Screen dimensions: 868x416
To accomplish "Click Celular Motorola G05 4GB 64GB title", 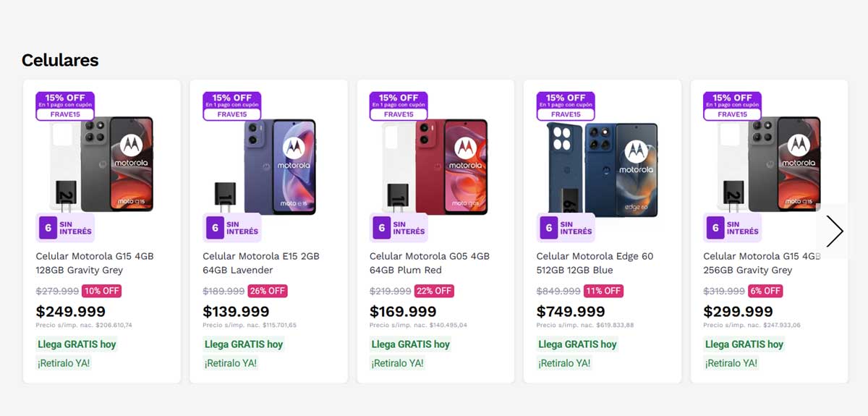I will click(429, 263).
